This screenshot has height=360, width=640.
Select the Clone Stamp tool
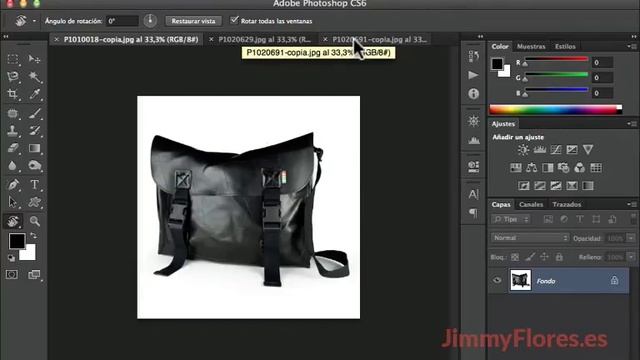point(13,131)
